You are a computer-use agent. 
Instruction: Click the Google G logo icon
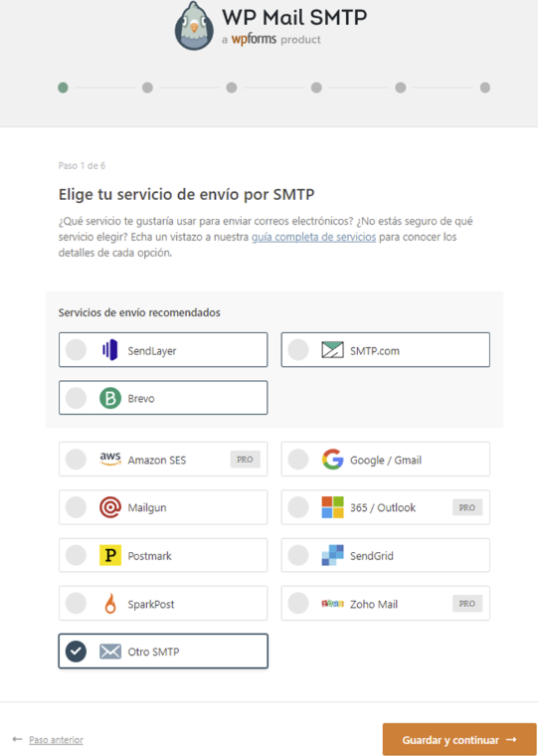click(x=332, y=459)
